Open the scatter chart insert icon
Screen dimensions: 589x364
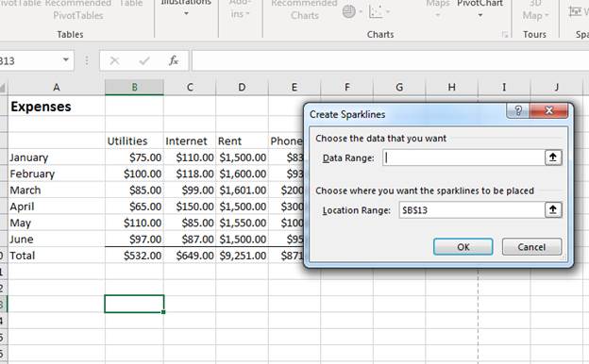click(379, 11)
